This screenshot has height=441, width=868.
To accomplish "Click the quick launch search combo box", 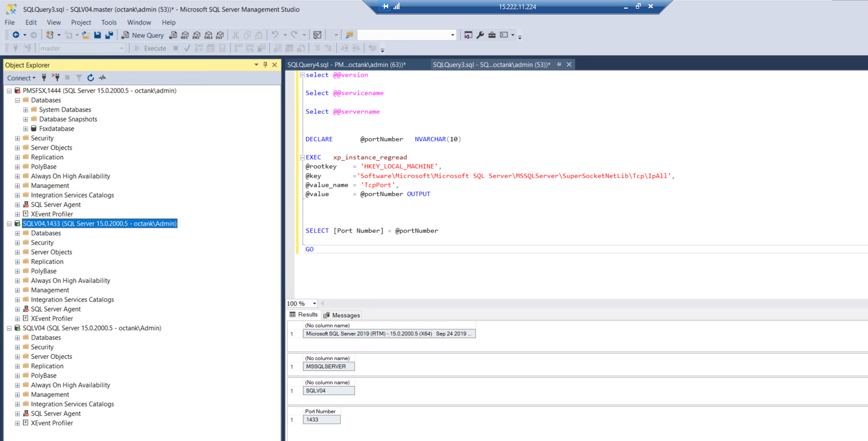I will point(407,35).
